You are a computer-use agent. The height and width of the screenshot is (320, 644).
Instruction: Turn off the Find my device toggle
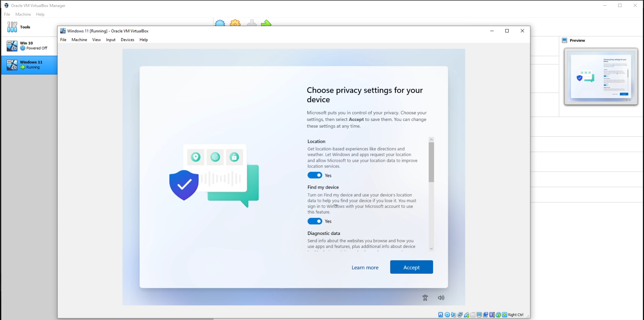[x=315, y=221]
